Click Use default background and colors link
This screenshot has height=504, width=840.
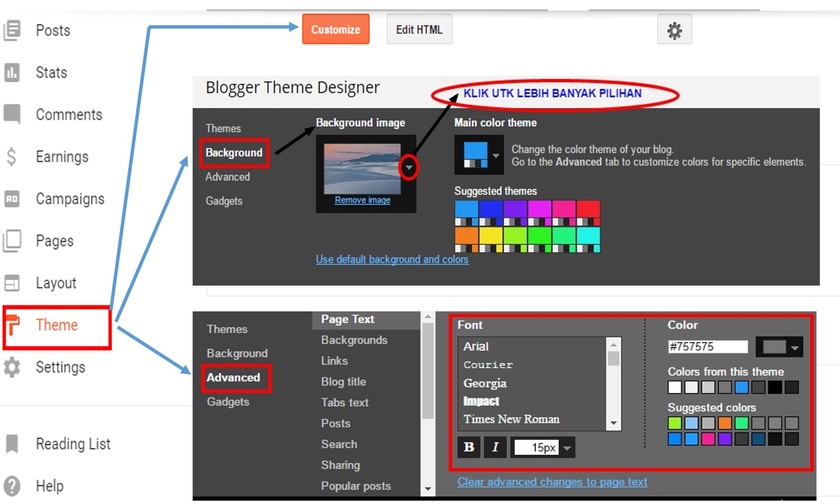[x=392, y=259]
